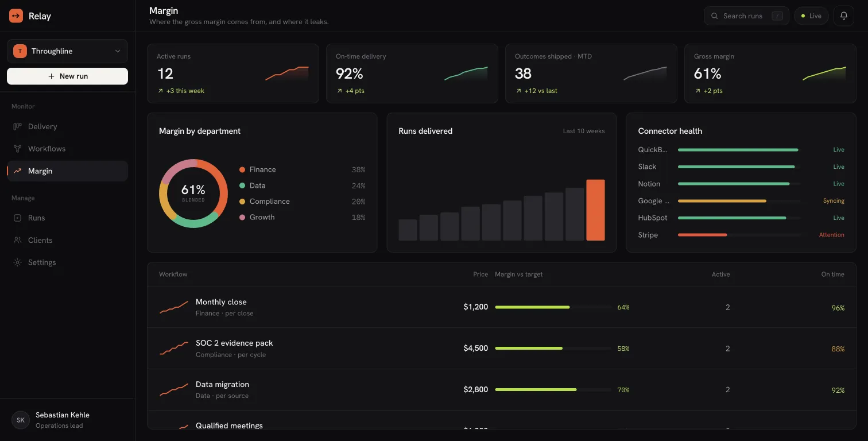Click the Qualified meetings row title
The image size is (868, 441).
(x=229, y=425)
